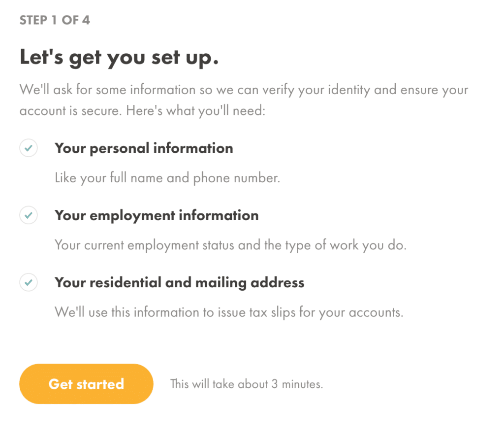Click 'Here's what you'll need' sentence
The height and width of the screenshot is (441, 504).
(196, 111)
